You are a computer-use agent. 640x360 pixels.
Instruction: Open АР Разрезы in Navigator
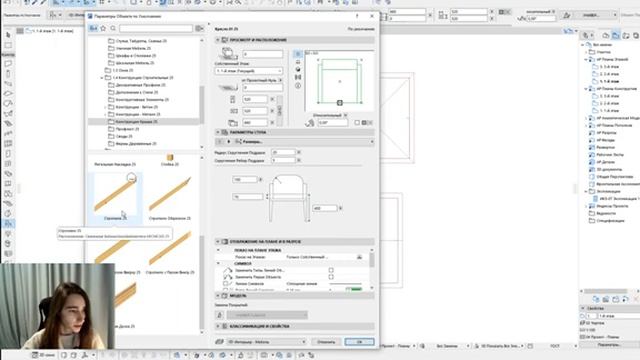tap(607, 133)
